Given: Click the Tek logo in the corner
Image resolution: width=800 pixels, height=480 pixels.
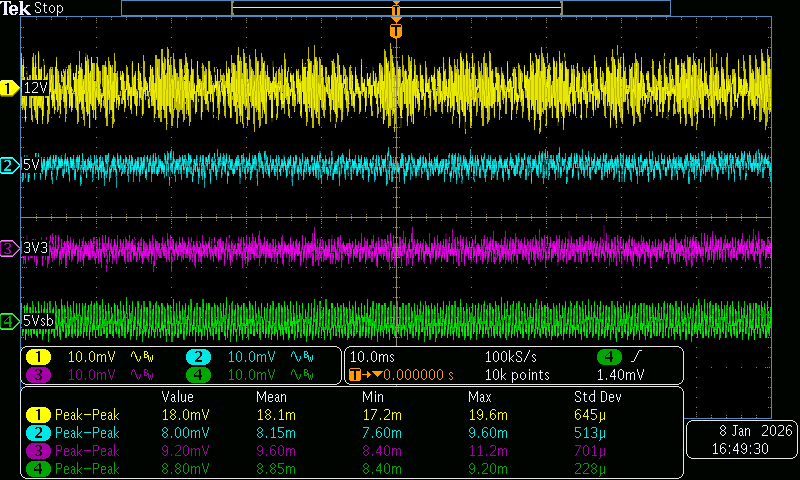Looking at the screenshot, I should tap(16, 8).
